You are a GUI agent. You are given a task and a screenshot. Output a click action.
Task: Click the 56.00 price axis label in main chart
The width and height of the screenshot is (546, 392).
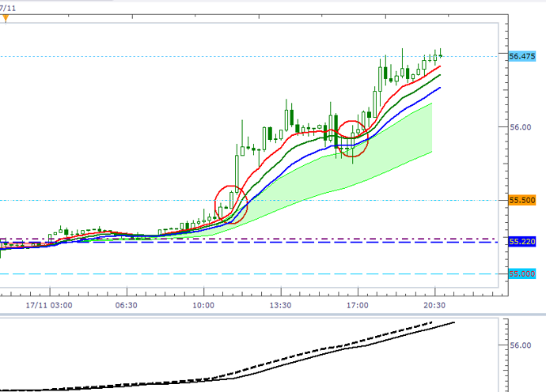(521, 127)
